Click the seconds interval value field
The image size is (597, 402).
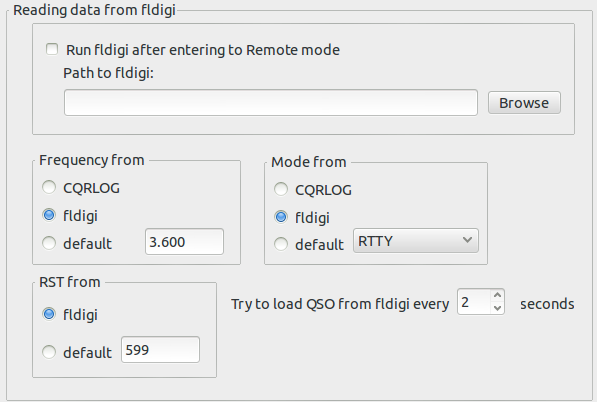pos(474,302)
